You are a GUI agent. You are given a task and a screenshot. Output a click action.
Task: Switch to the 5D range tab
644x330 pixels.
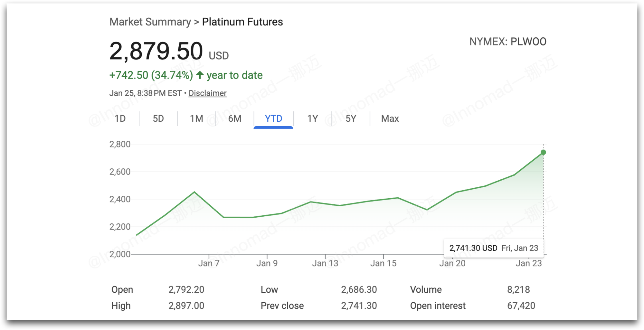(x=158, y=119)
